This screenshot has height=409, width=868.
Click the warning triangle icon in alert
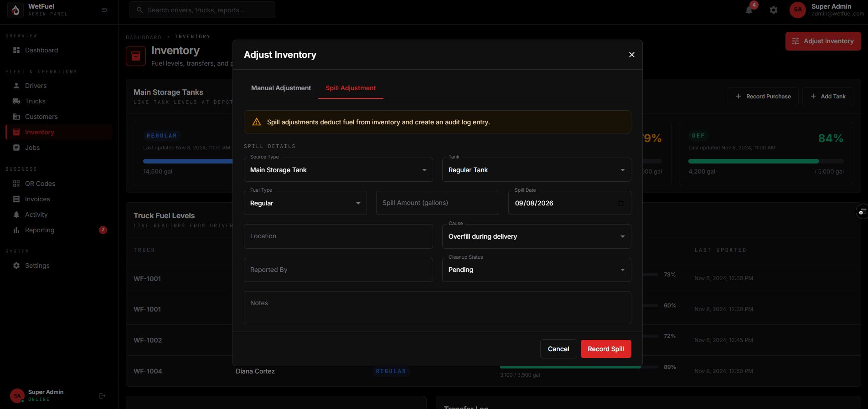pyautogui.click(x=257, y=122)
